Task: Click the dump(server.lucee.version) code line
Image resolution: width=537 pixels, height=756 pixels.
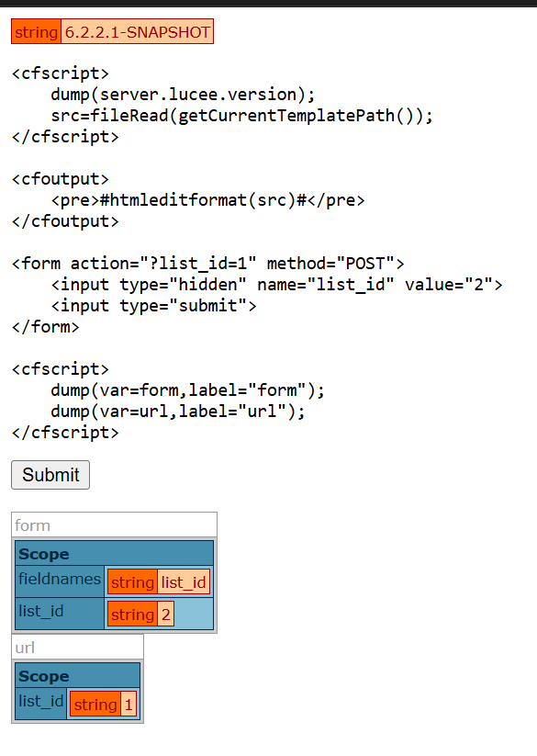Action: point(183,94)
